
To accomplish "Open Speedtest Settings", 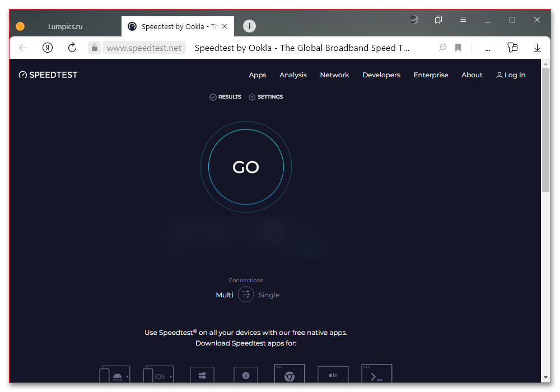I will (x=266, y=97).
